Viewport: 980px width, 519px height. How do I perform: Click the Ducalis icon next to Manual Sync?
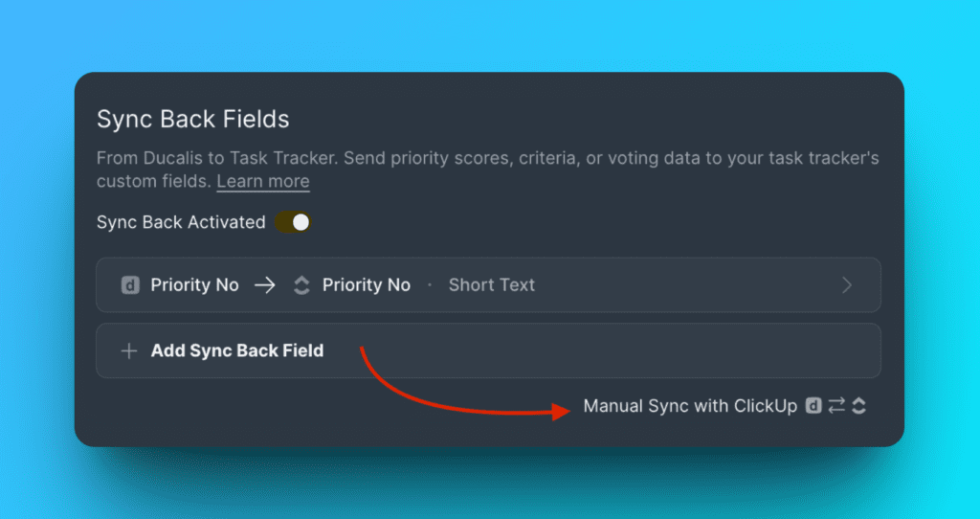click(x=813, y=406)
